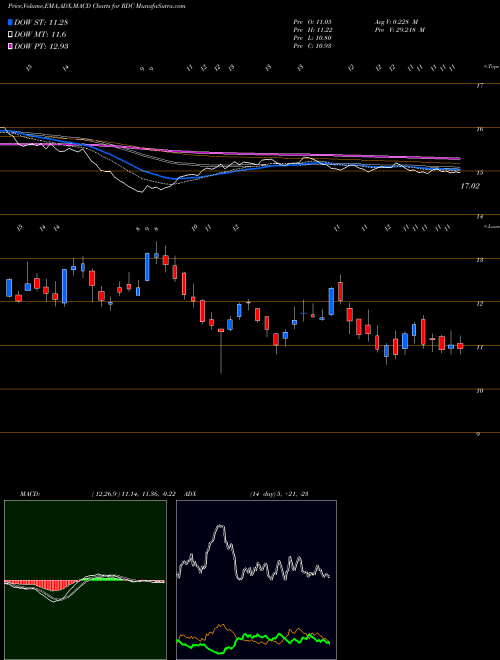The image size is (500, 660).
Task: Click the 17 label on the upper price axis
Action: [479, 86]
